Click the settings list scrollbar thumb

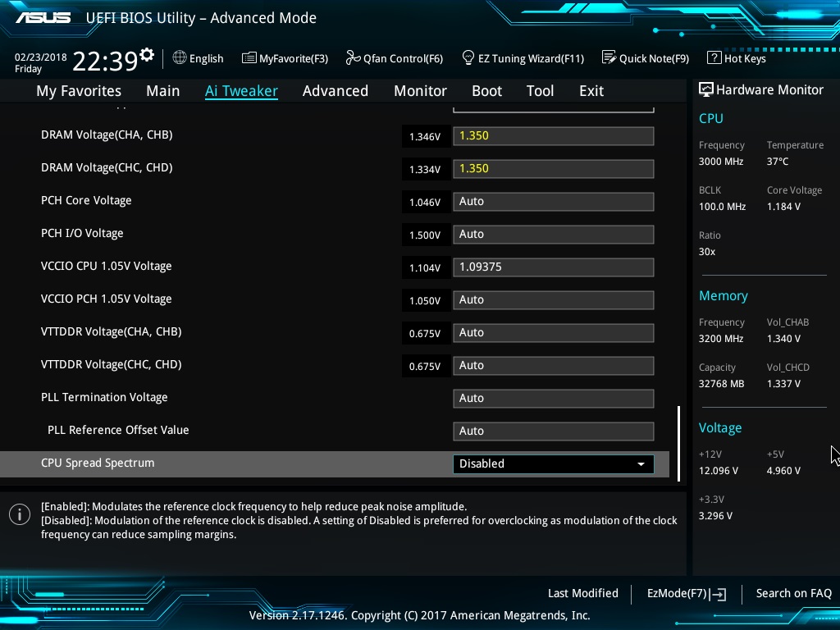click(x=678, y=444)
